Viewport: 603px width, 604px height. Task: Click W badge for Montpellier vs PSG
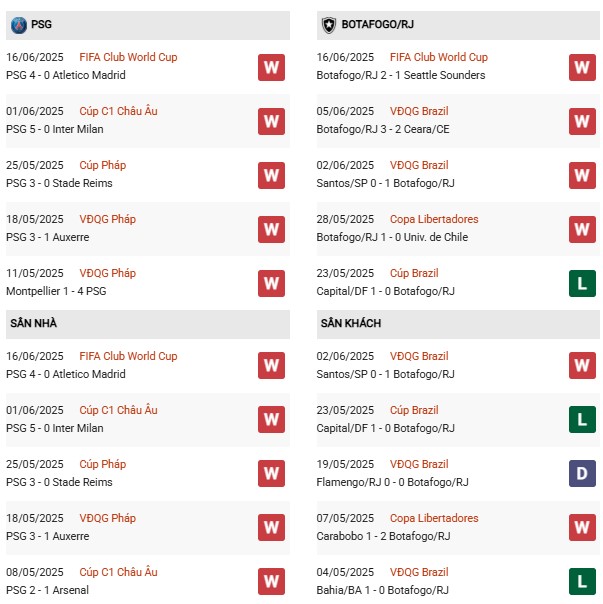tap(271, 284)
